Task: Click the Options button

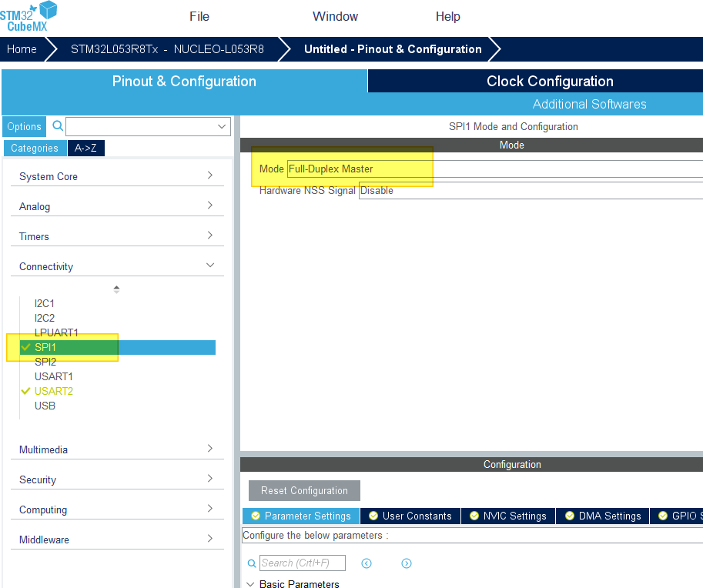Action: pos(24,127)
